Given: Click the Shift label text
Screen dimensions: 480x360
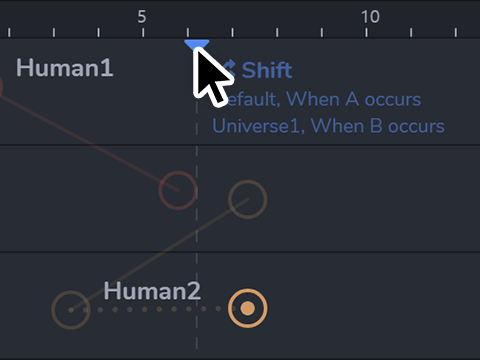Looking at the screenshot, I should (267, 70).
